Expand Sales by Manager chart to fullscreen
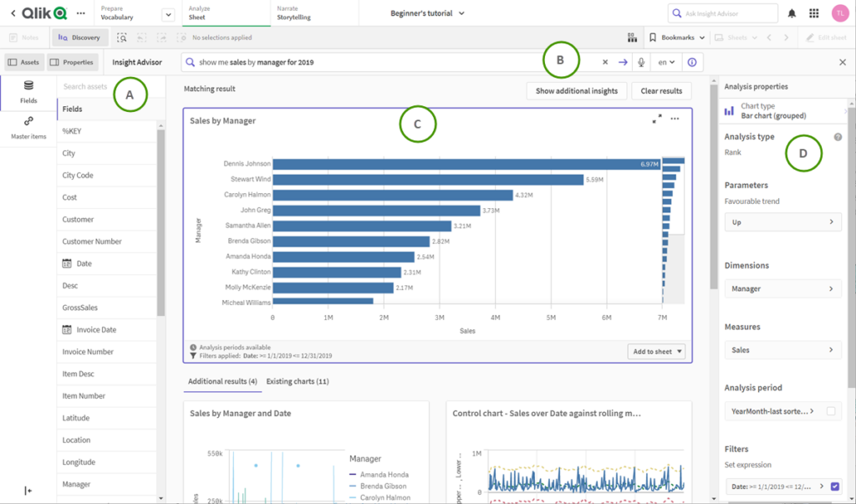 click(x=657, y=119)
